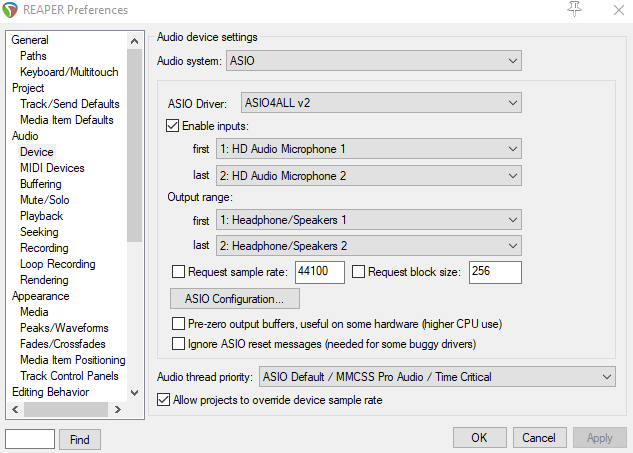Open Buffering preferences page
Screen dimensions: 633x453
(x=41, y=184)
